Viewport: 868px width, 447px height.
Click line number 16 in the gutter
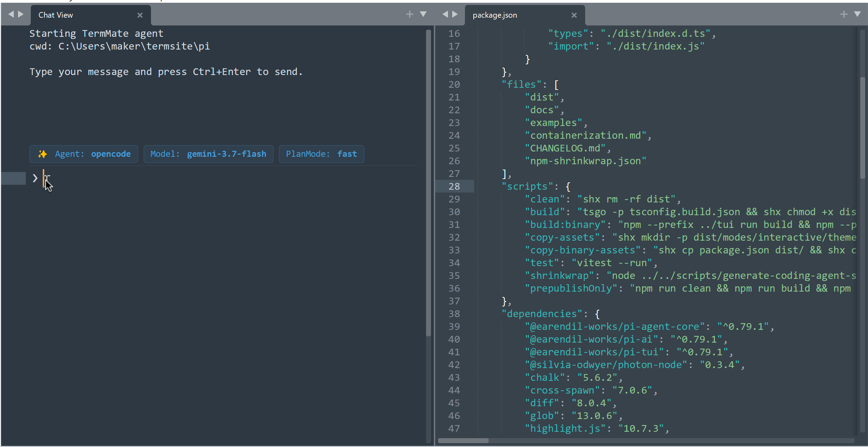pyautogui.click(x=454, y=33)
